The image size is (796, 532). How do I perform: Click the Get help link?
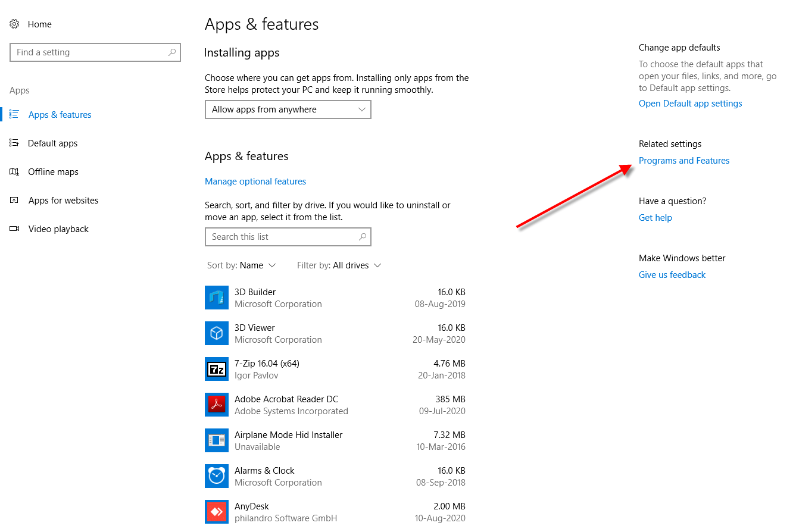[655, 218]
